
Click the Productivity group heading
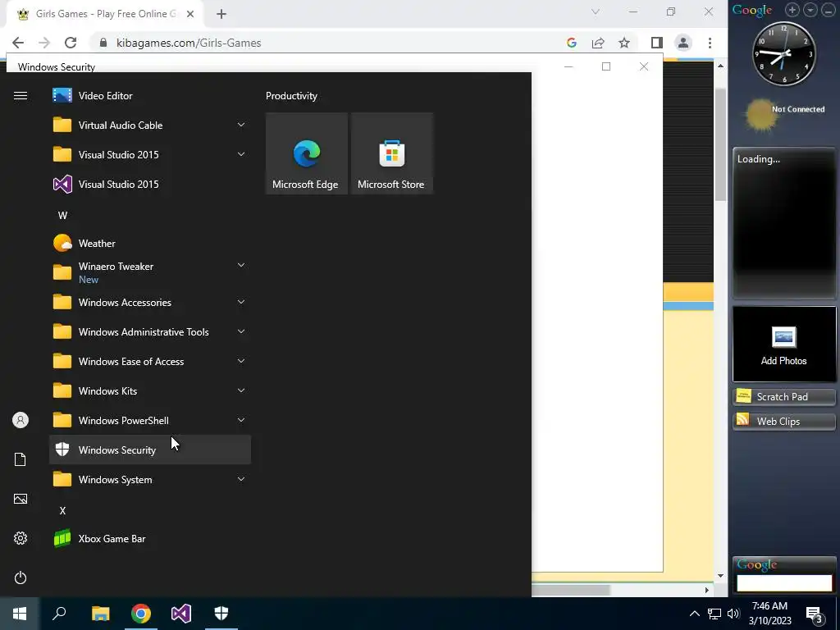[291, 96]
